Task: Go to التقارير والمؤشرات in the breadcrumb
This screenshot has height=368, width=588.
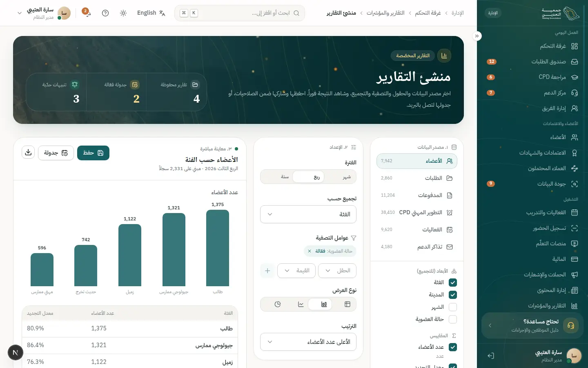Action: (385, 13)
